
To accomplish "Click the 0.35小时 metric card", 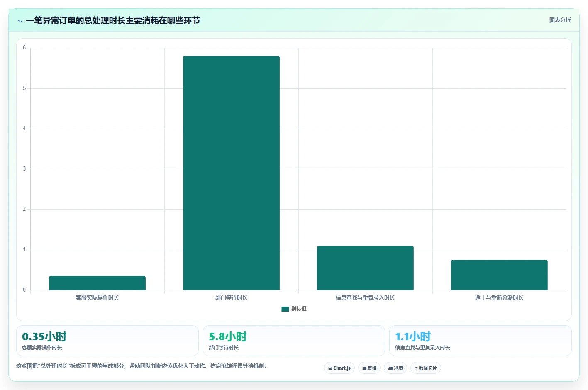I will click(x=107, y=341).
